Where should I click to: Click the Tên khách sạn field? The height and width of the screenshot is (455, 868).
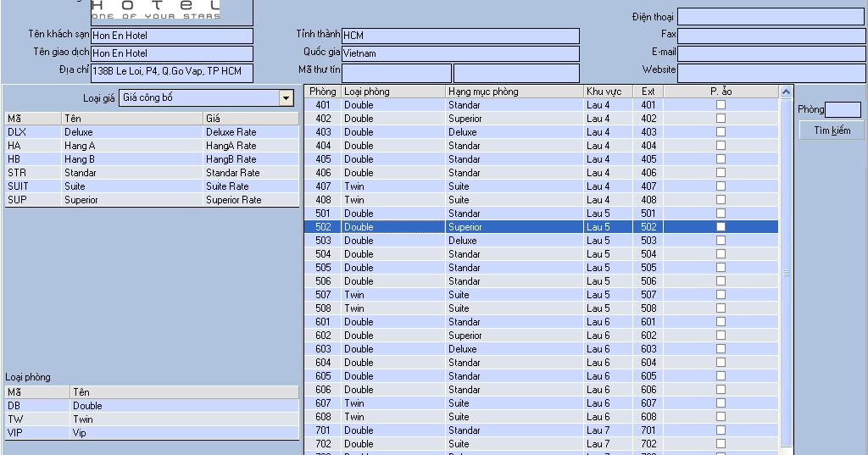[171, 36]
